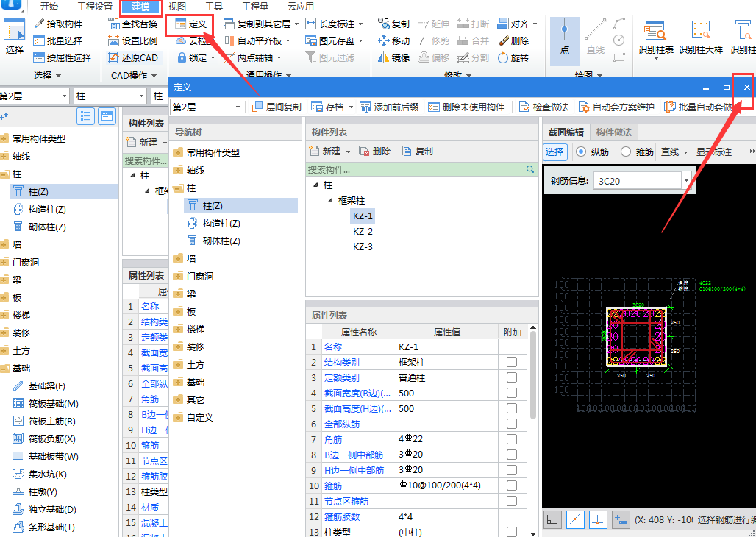
Task: Choose 按属性选择 in the ribbon
Action: pos(63,57)
